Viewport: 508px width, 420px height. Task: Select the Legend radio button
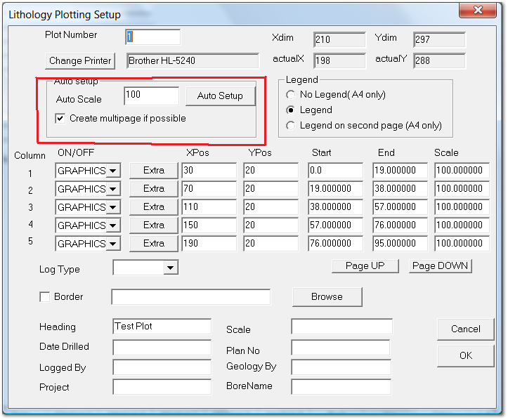click(x=291, y=110)
